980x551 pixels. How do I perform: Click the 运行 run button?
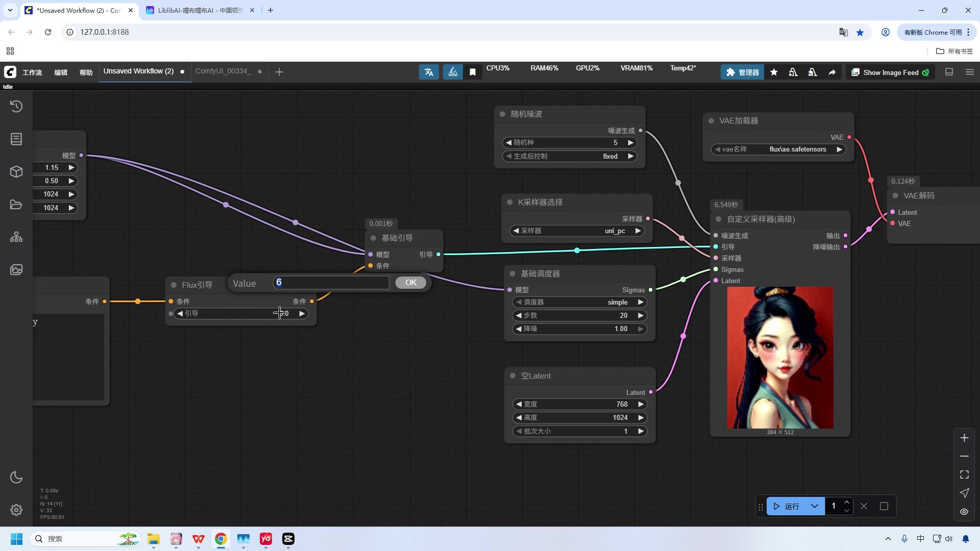click(786, 506)
